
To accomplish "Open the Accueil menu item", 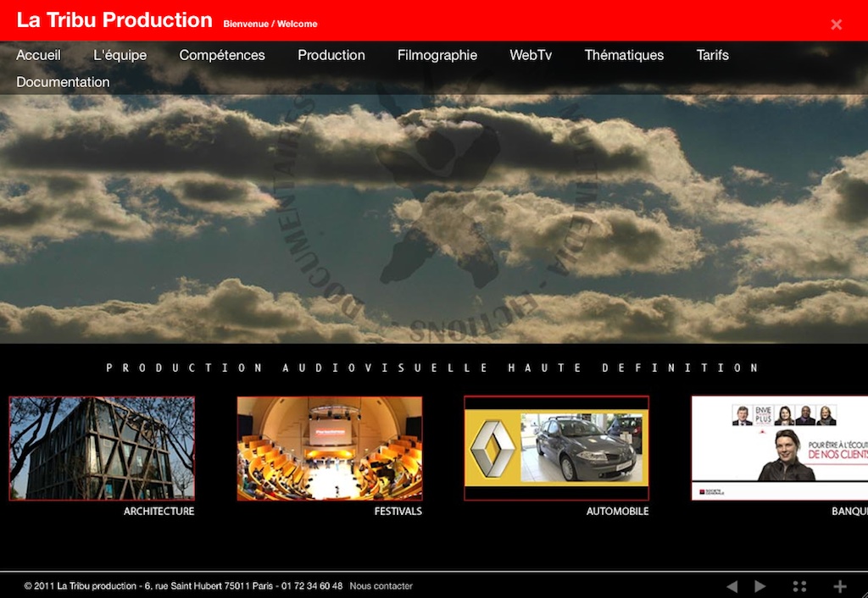I will coord(38,55).
